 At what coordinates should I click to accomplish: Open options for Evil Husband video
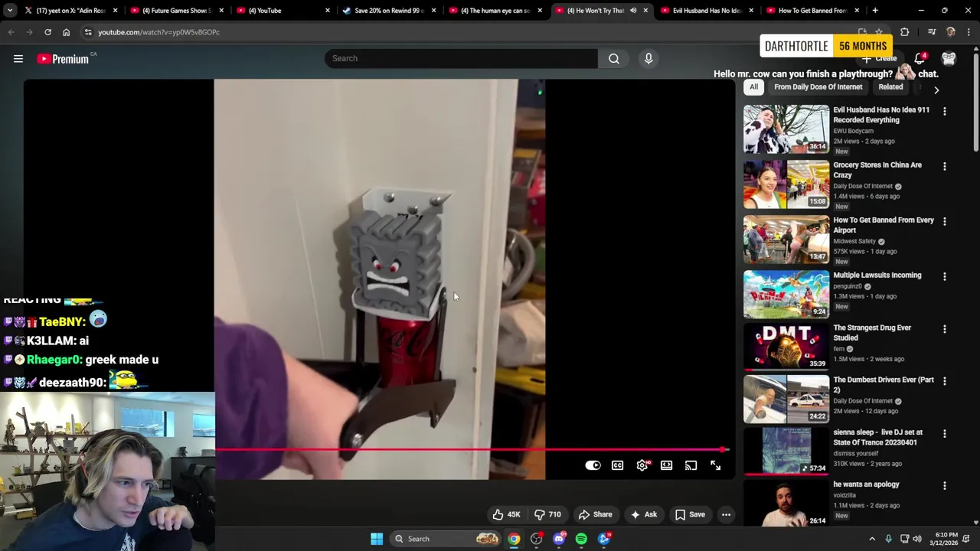[x=945, y=112]
